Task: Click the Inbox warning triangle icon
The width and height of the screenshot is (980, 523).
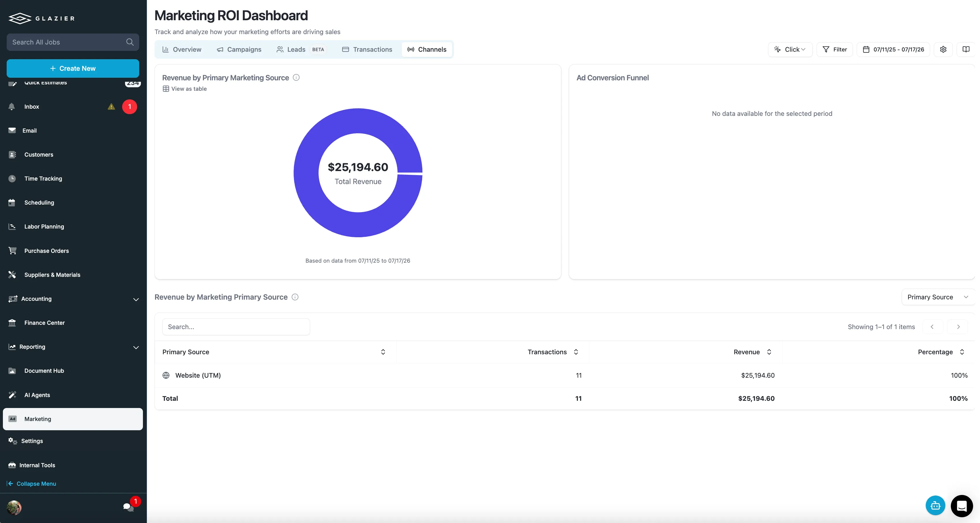Action: click(111, 107)
